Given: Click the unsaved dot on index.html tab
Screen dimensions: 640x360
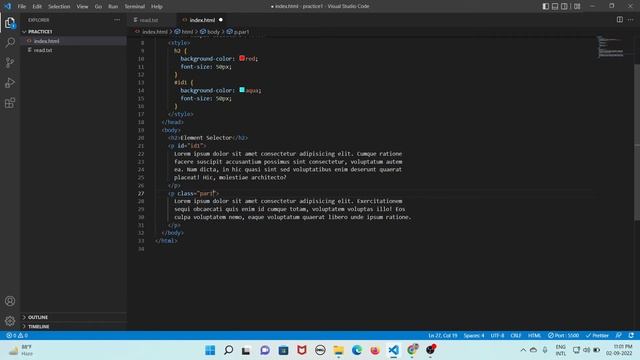Looking at the screenshot, I should point(221,20).
